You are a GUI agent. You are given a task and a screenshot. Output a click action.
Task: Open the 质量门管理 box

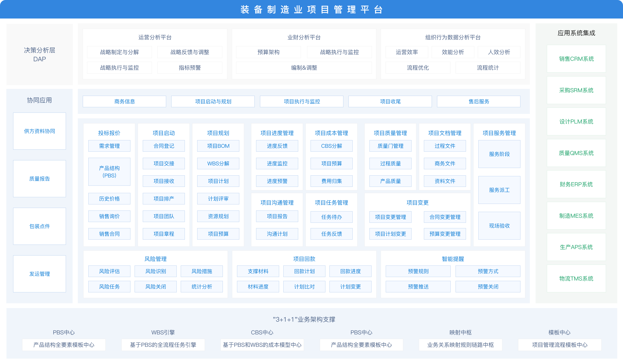pos(390,146)
